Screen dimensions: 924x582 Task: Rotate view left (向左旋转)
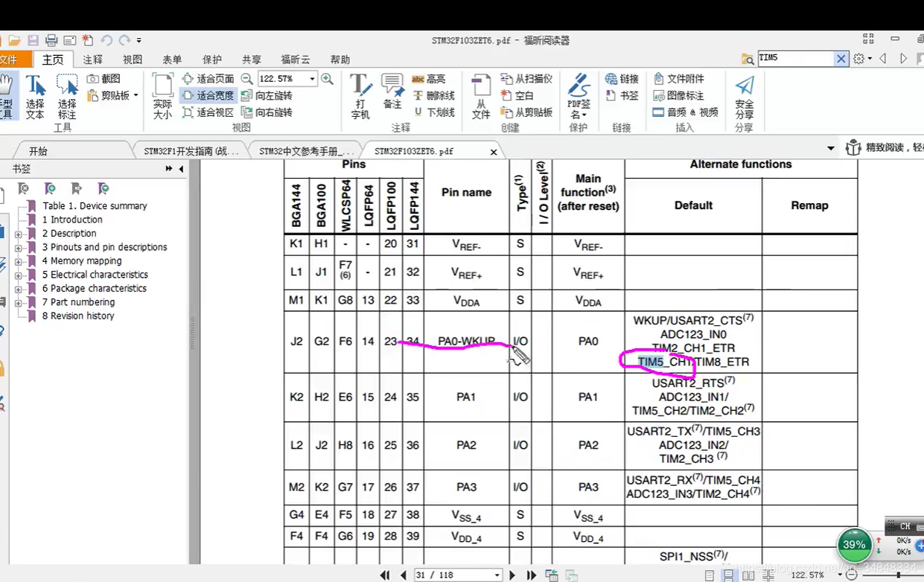click(267, 95)
